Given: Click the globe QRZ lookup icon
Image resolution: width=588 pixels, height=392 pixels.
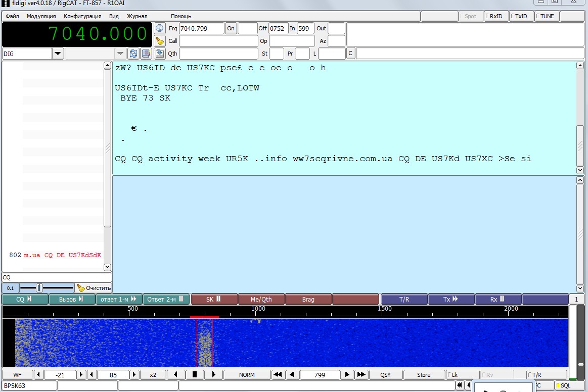Looking at the screenshot, I should tap(160, 28).
